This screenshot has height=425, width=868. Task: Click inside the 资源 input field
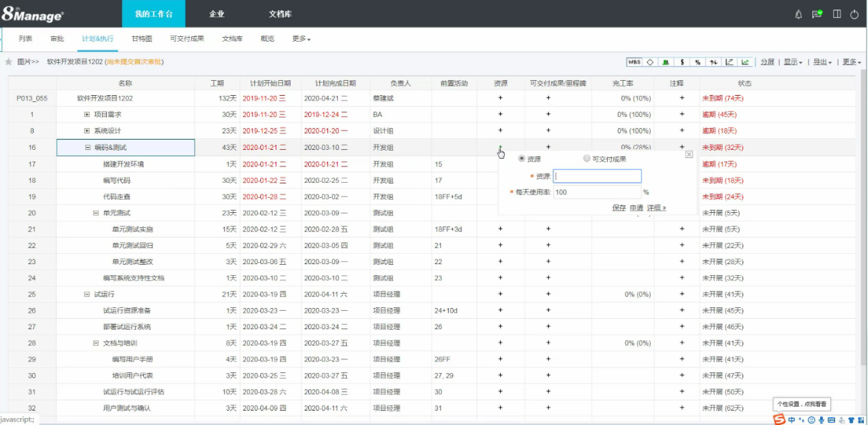pyautogui.click(x=597, y=176)
